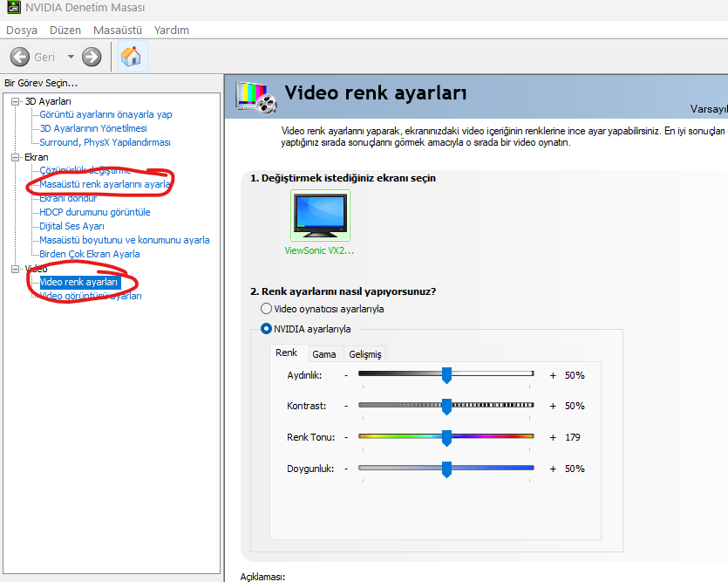Open the Dosya menu
The width and height of the screenshot is (728, 582).
pos(22,31)
